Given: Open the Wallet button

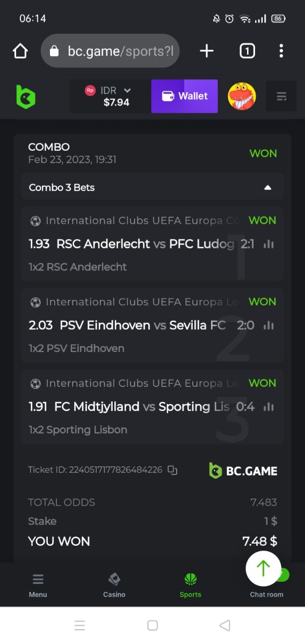Looking at the screenshot, I should 185,97.
